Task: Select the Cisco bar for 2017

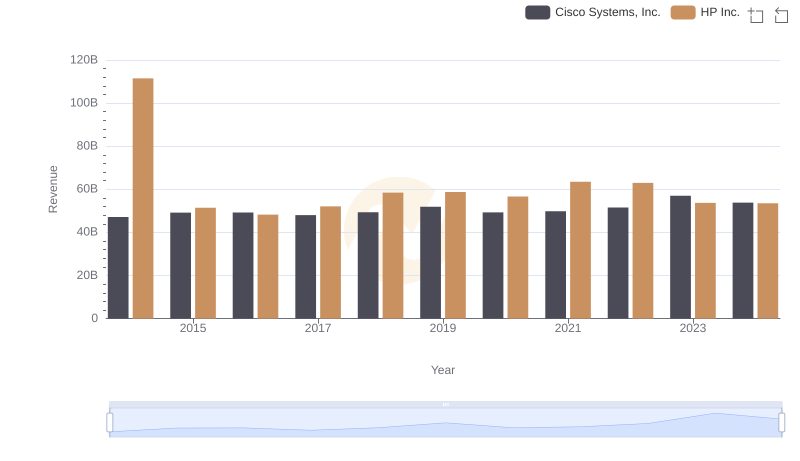Action: [x=306, y=267]
